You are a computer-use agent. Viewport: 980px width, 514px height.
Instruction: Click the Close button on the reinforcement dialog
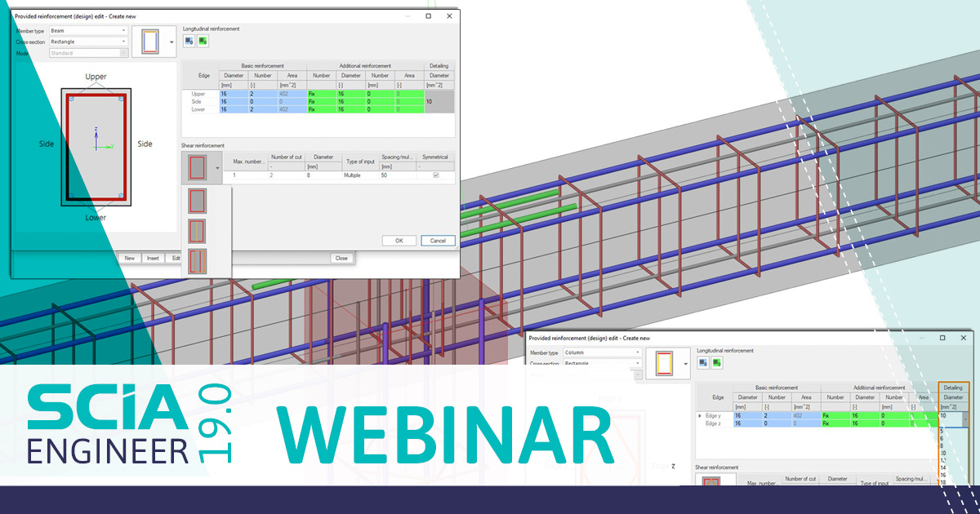[341, 257]
